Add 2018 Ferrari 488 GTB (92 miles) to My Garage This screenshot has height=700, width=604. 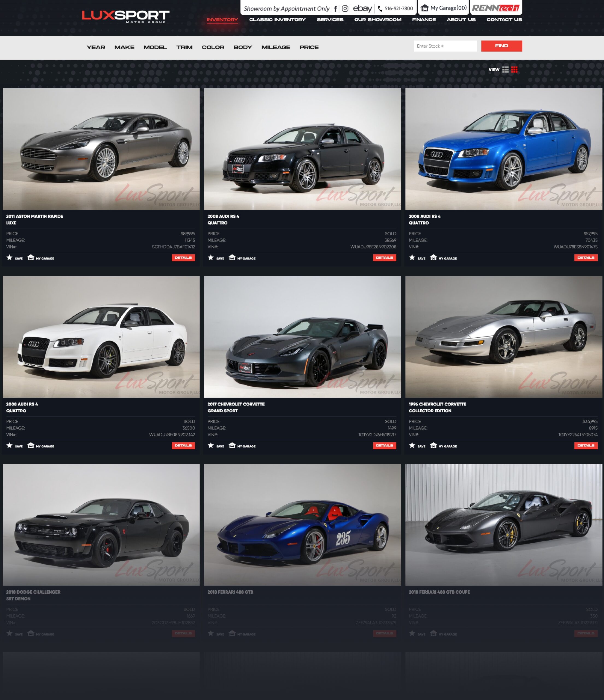click(242, 634)
